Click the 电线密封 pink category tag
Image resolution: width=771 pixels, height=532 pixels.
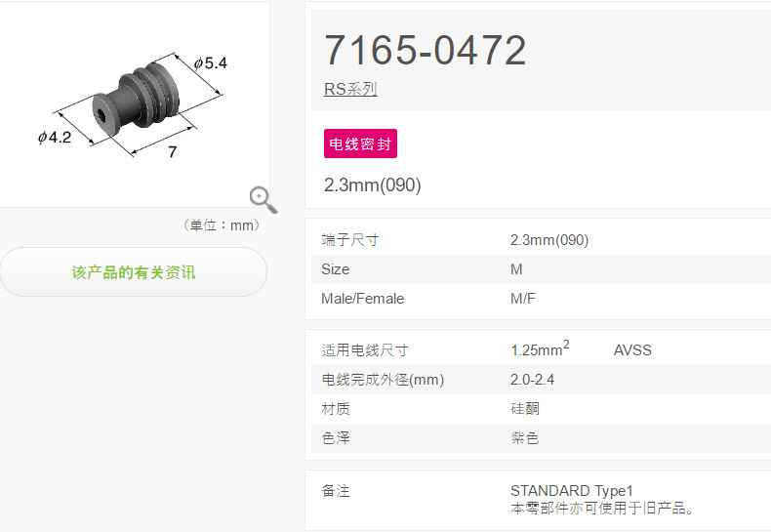[x=360, y=143]
